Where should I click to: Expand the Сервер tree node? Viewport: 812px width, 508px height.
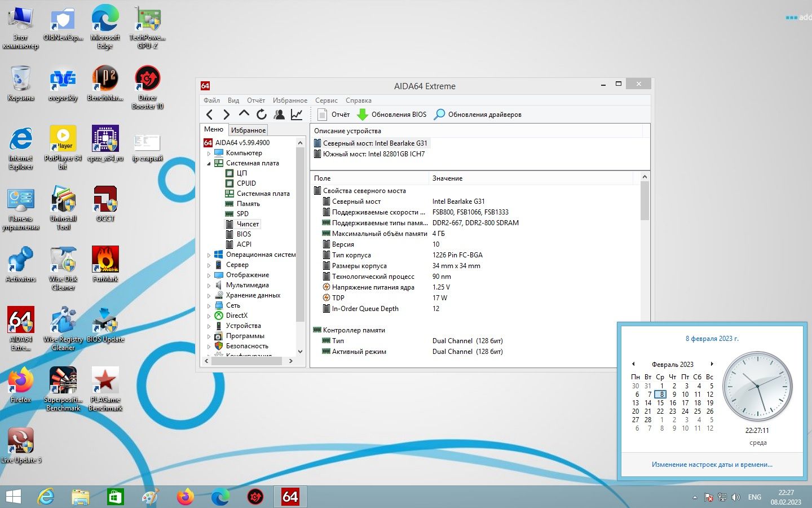[209, 265]
